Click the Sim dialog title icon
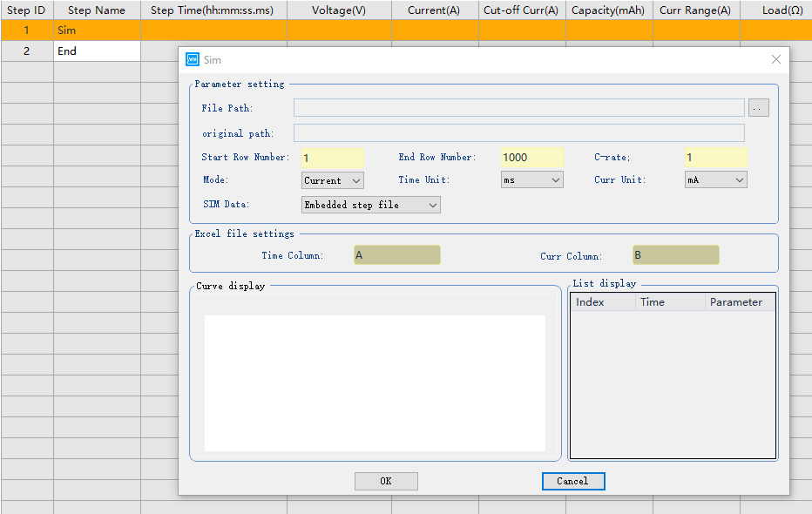Viewport: 812px width, 514px height. pos(193,59)
